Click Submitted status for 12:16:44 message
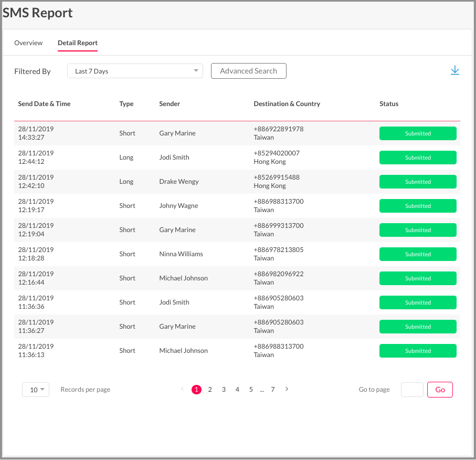Screen dimensions: 476x460 [x=418, y=278]
